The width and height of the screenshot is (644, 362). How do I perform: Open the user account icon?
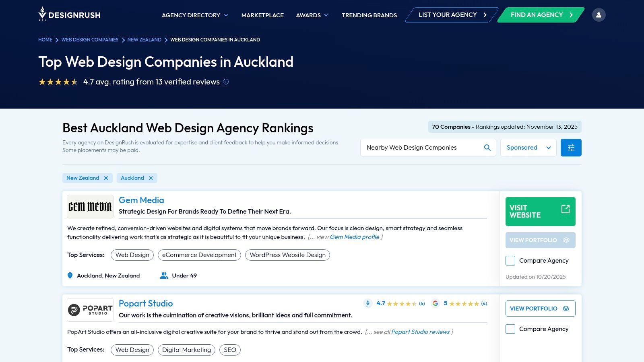599,14
